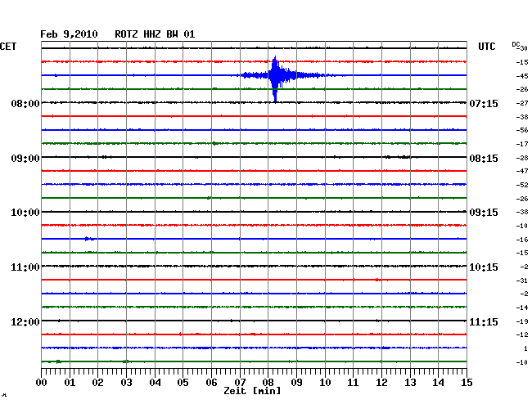Click the CET time label '08:00'

25,103
